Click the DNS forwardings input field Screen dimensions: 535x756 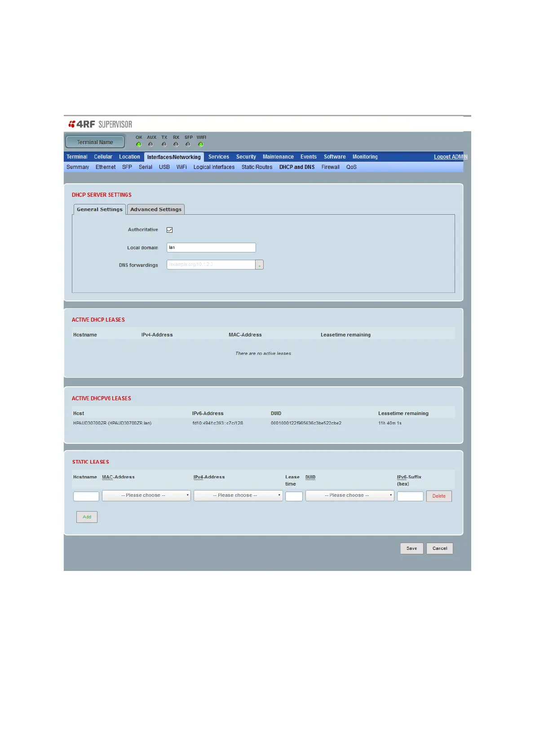[211, 265]
